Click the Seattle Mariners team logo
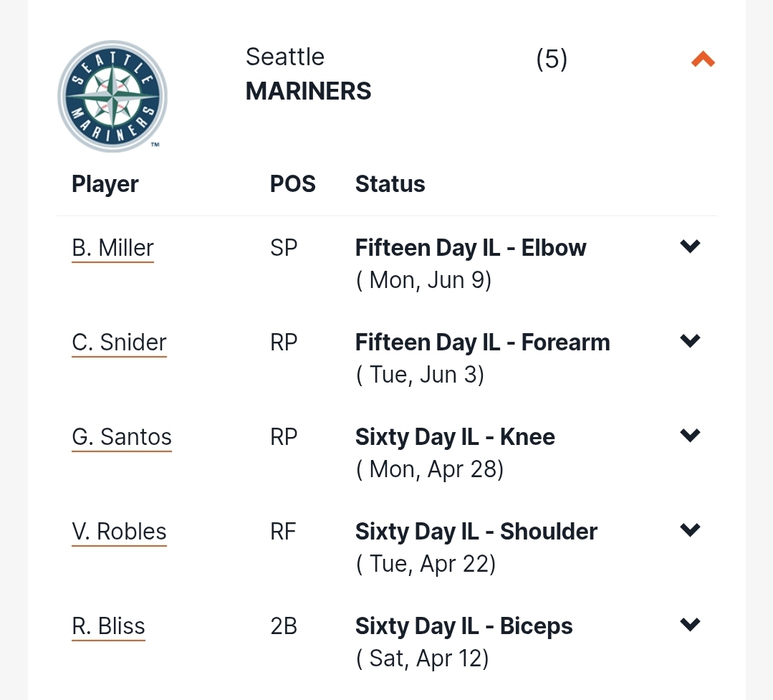 tap(112, 96)
